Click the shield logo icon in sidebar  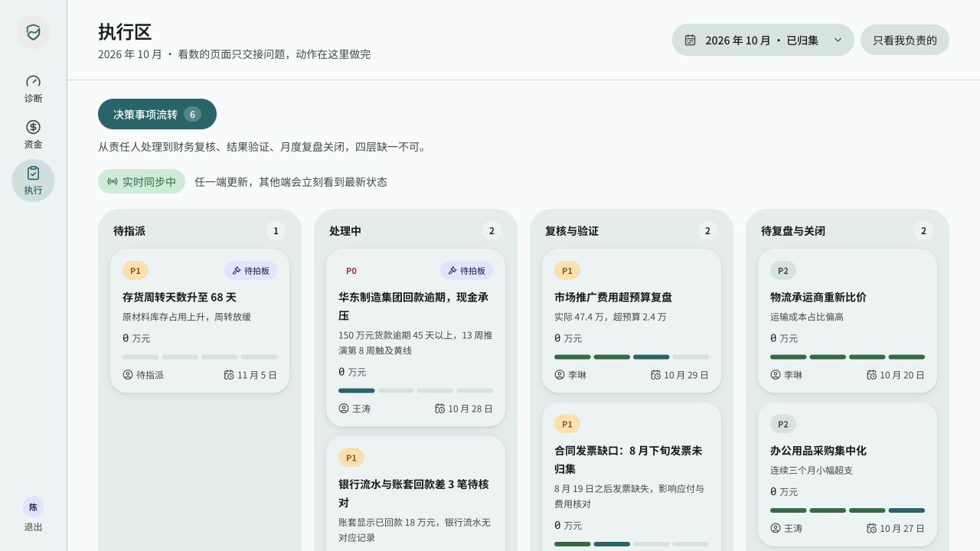point(33,32)
